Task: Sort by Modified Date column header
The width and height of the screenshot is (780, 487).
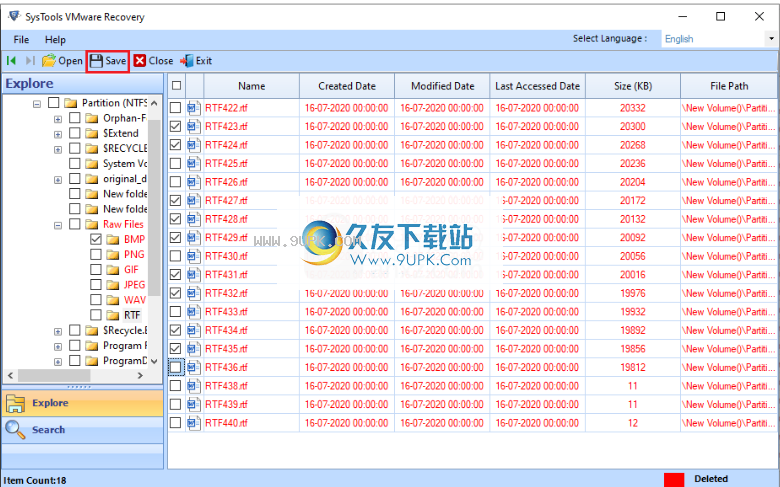Action: point(442,86)
